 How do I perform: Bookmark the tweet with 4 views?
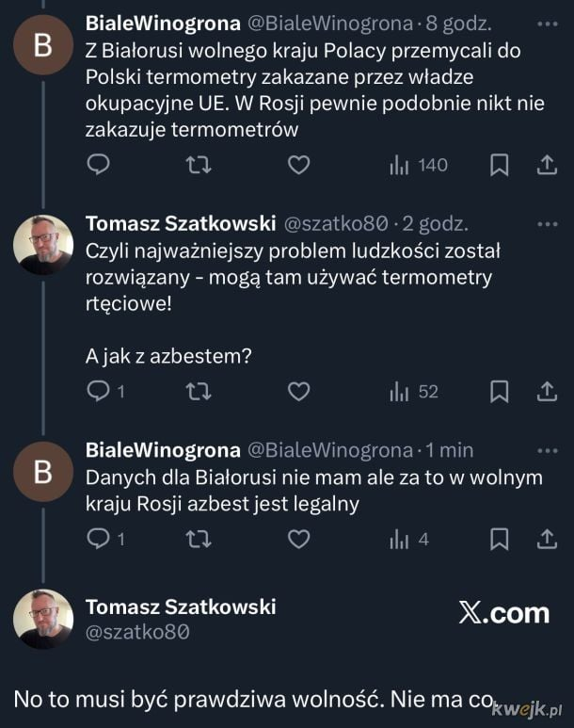point(500,539)
